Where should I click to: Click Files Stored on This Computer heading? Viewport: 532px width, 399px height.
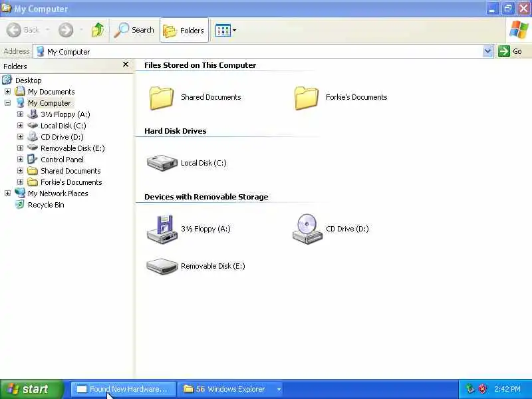(200, 65)
